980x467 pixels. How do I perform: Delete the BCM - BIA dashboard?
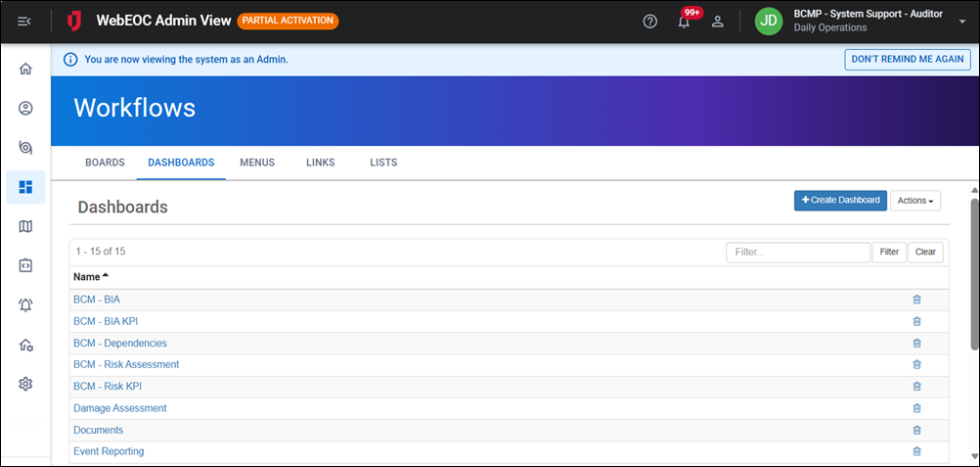(916, 300)
